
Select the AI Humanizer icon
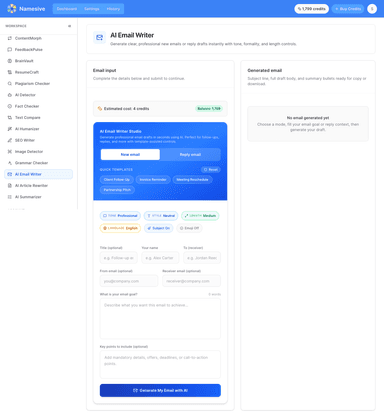click(10, 129)
